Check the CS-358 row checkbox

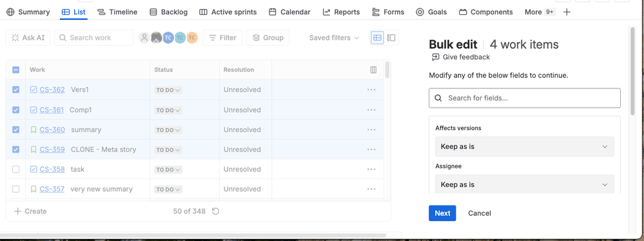click(x=15, y=169)
